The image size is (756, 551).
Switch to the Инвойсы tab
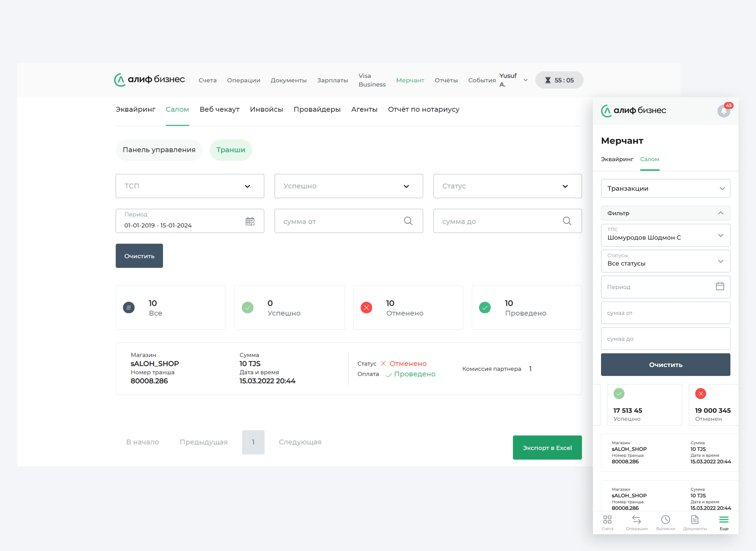coord(267,109)
